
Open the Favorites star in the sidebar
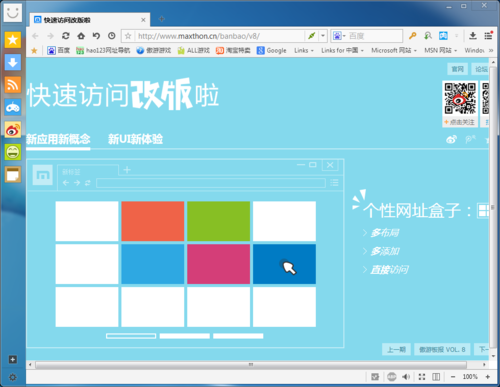pos(13,40)
